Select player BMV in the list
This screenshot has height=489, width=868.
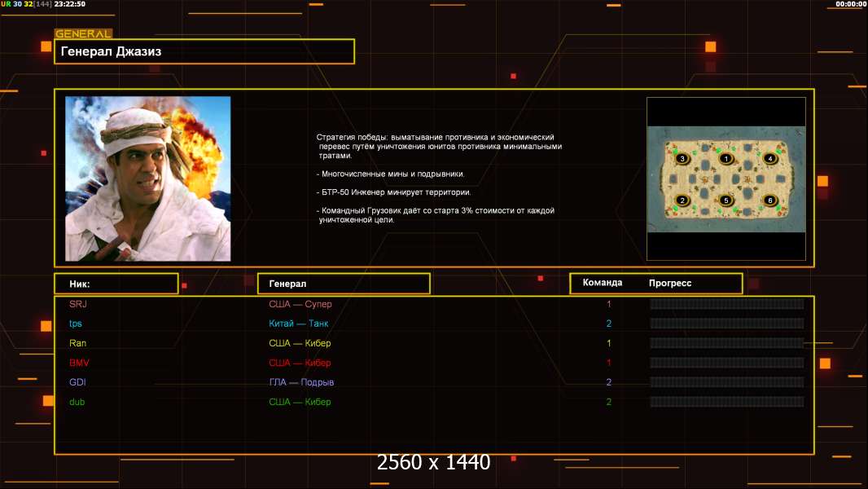pyautogui.click(x=79, y=363)
